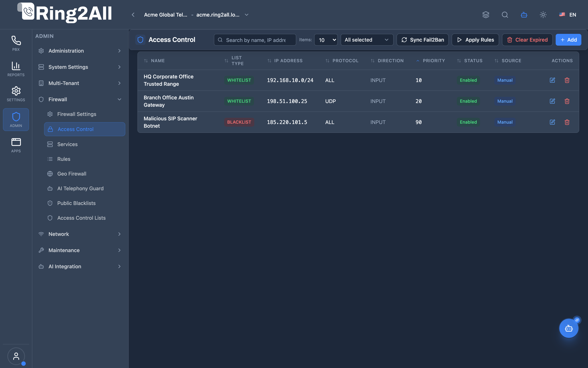Click Clear Expired button
Screen dimensions: 588x368
point(527,40)
